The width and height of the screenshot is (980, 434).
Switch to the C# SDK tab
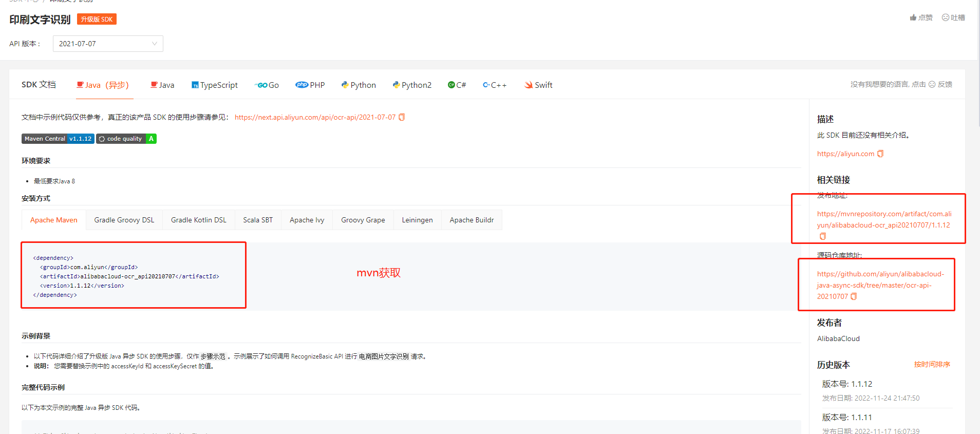point(457,85)
